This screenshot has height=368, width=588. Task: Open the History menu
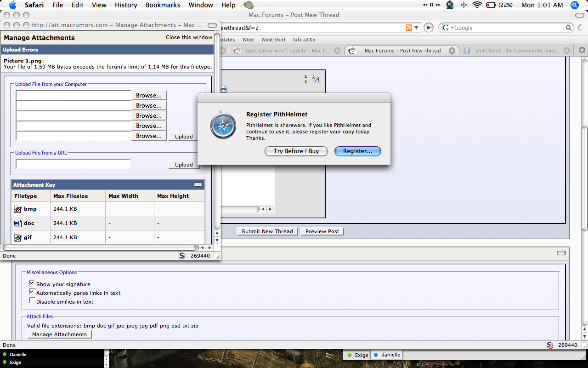tap(126, 5)
